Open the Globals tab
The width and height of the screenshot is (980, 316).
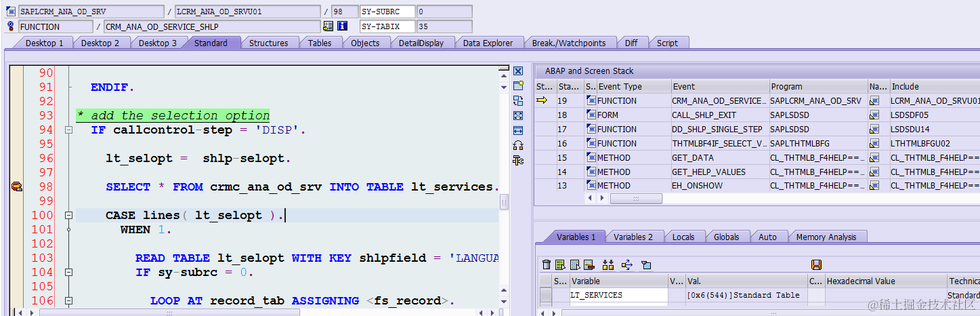coord(726,237)
